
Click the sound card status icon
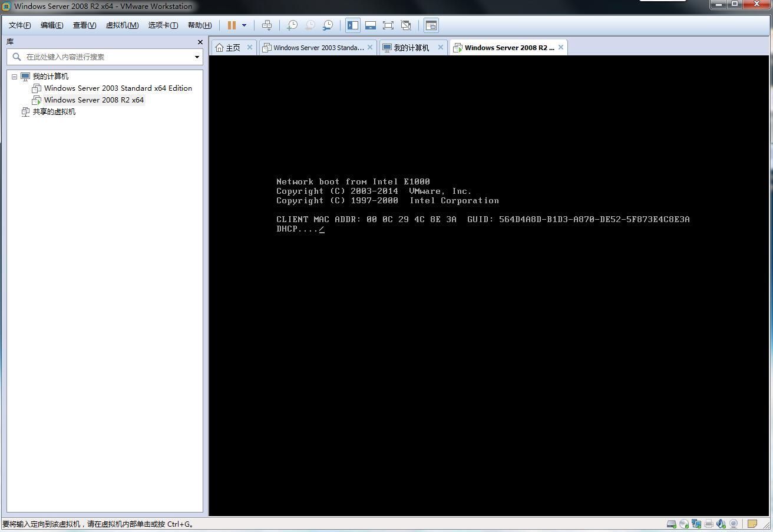[721, 524]
